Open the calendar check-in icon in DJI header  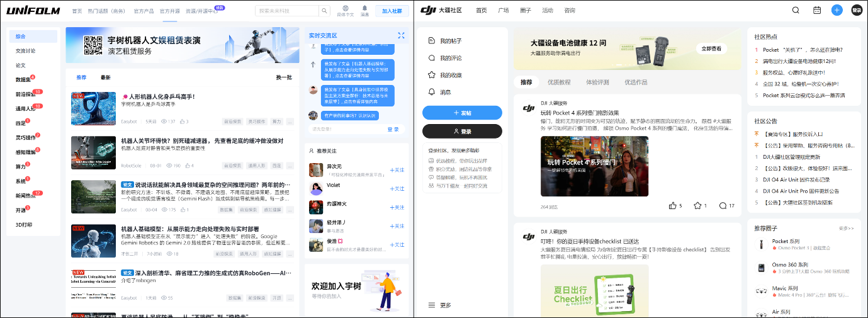[x=817, y=10]
